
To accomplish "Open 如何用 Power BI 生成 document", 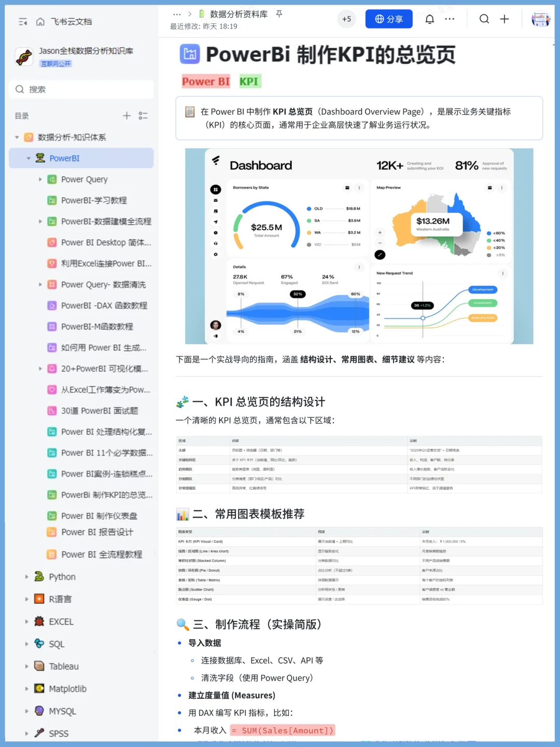I will tap(104, 348).
